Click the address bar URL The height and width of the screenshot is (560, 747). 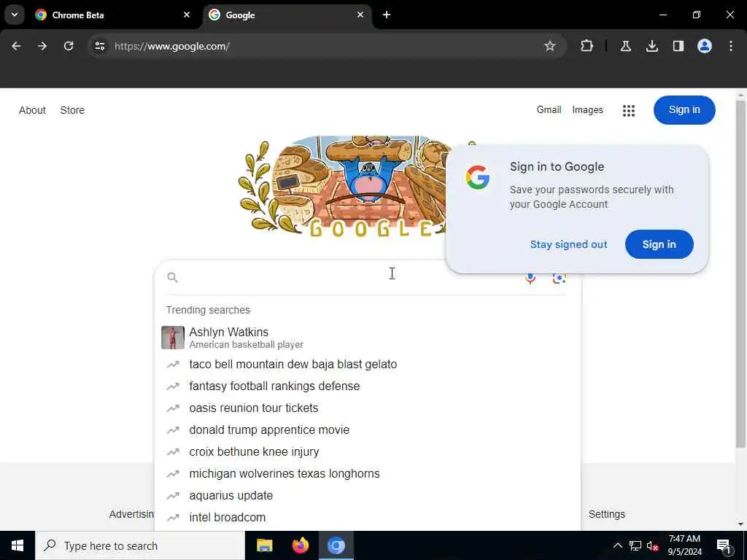click(172, 46)
